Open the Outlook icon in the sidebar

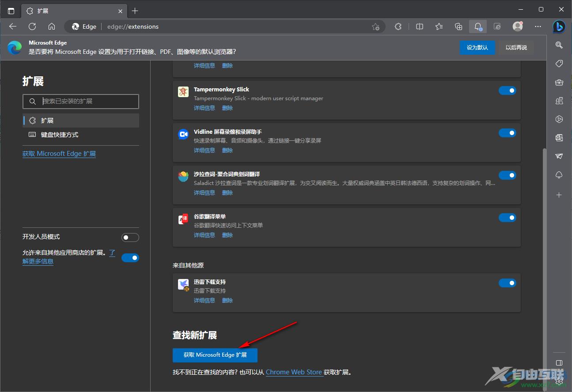coord(559,138)
